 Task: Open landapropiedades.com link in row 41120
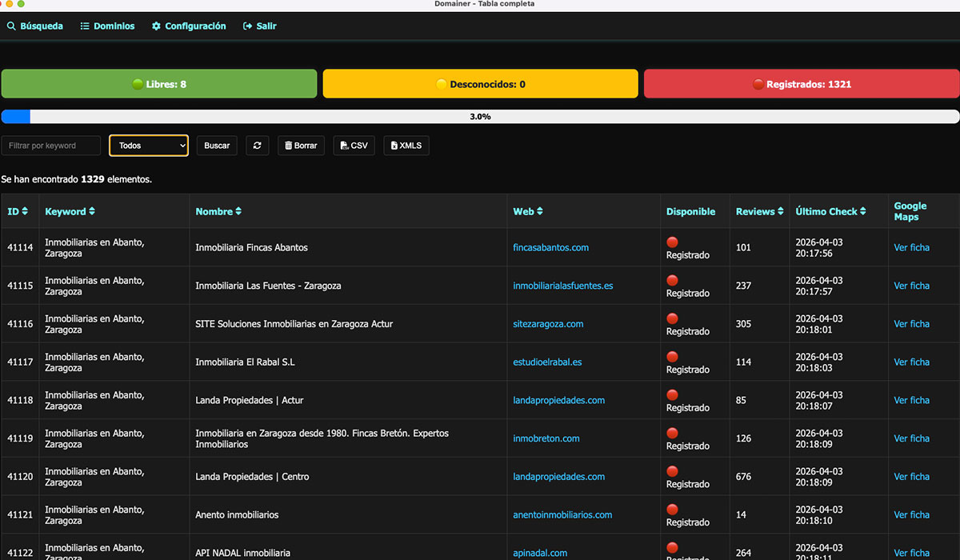[558, 476]
